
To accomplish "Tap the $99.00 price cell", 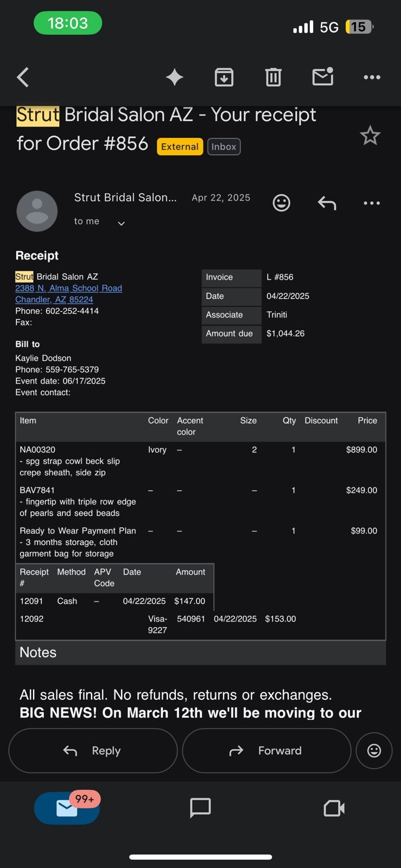I will 364,531.
